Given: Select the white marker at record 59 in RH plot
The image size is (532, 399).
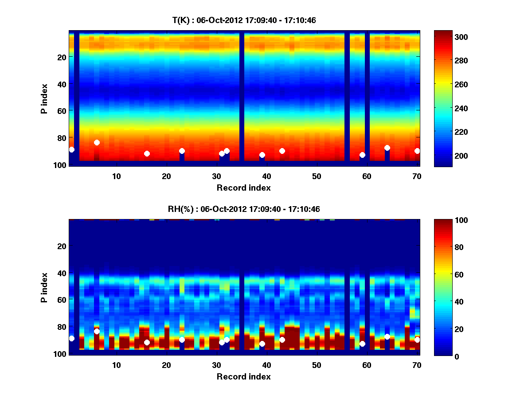Looking at the screenshot, I should point(362,344).
